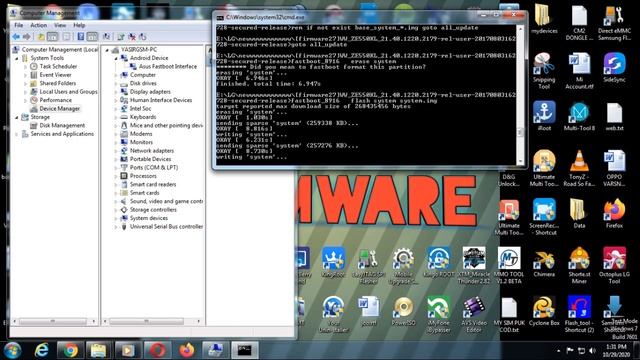Click the Update driver software toolbar icon
This screenshot has width=640, height=360.
tap(121, 37)
